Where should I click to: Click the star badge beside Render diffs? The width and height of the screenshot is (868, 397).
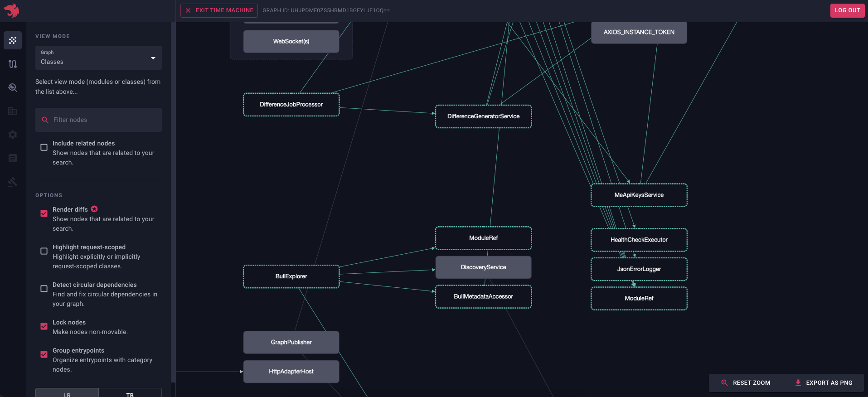(94, 209)
